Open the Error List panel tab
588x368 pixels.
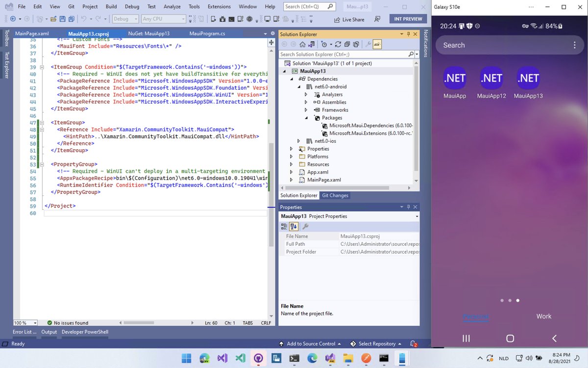[x=24, y=332]
